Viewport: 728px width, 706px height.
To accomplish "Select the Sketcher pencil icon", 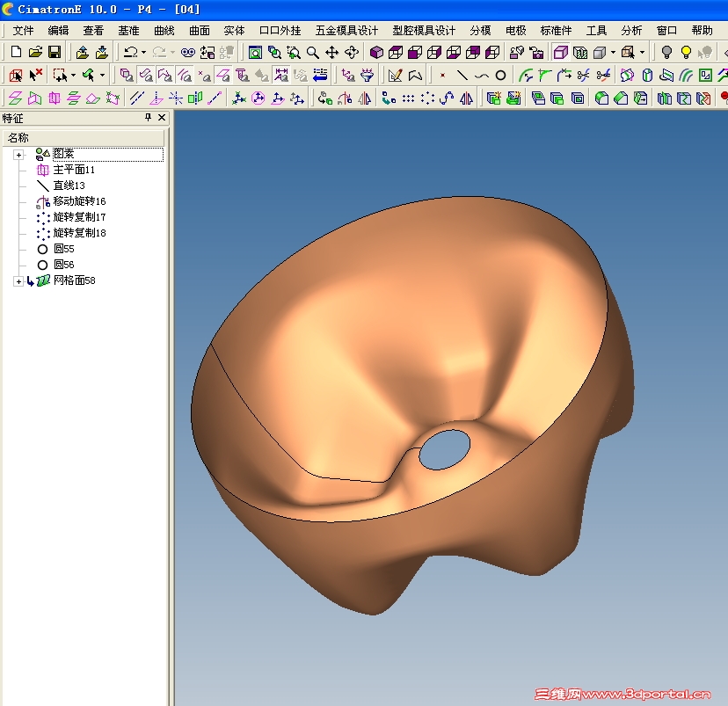I will tap(395, 76).
